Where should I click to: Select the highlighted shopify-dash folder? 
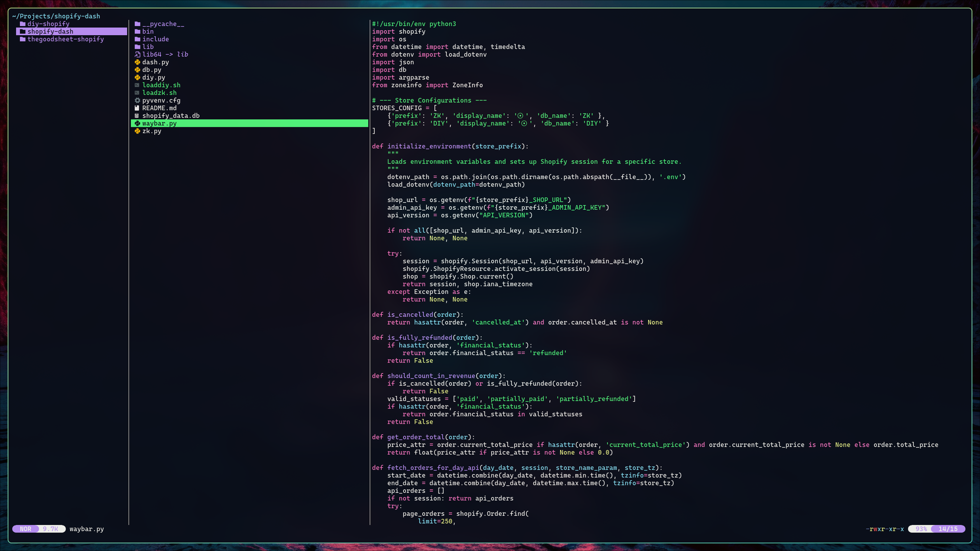tap(50, 31)
